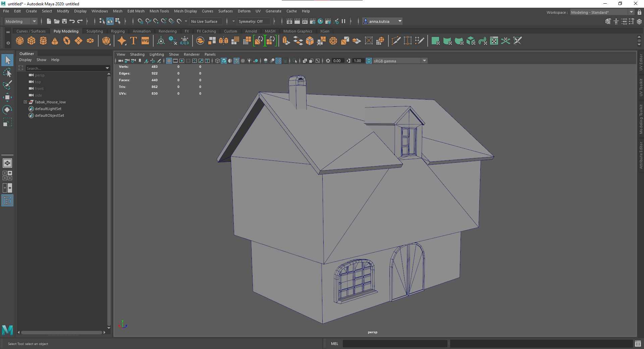Click the Save scene icon
The height and width of the screenshot is (349, 644).
(64, 21)
